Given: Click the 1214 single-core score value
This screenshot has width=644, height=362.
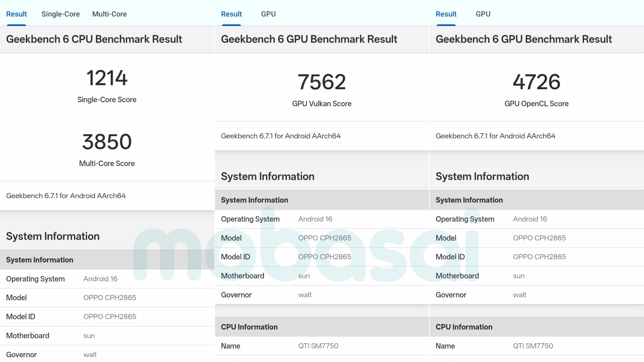Looking at the screenshot, I should tap(107, 78).
